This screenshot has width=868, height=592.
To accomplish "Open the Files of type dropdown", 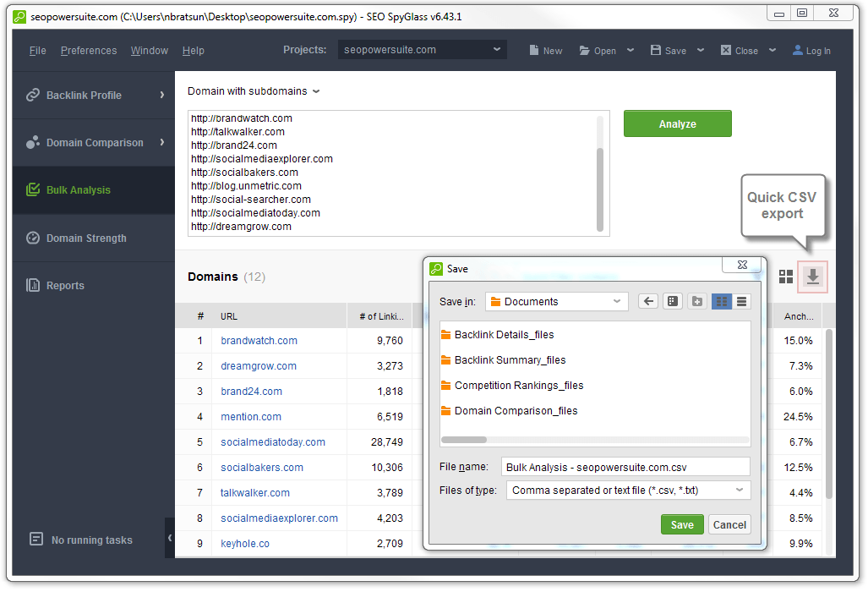I will click(x=628, y=491).
